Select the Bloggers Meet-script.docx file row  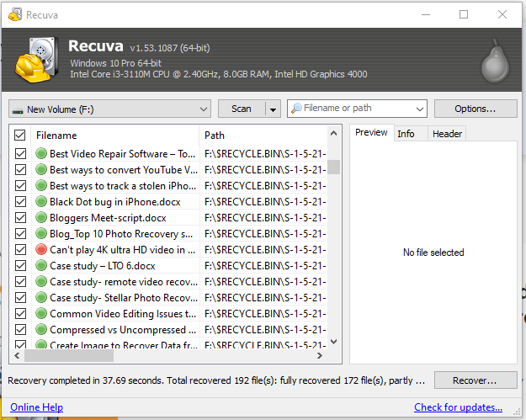click(168, 217)
